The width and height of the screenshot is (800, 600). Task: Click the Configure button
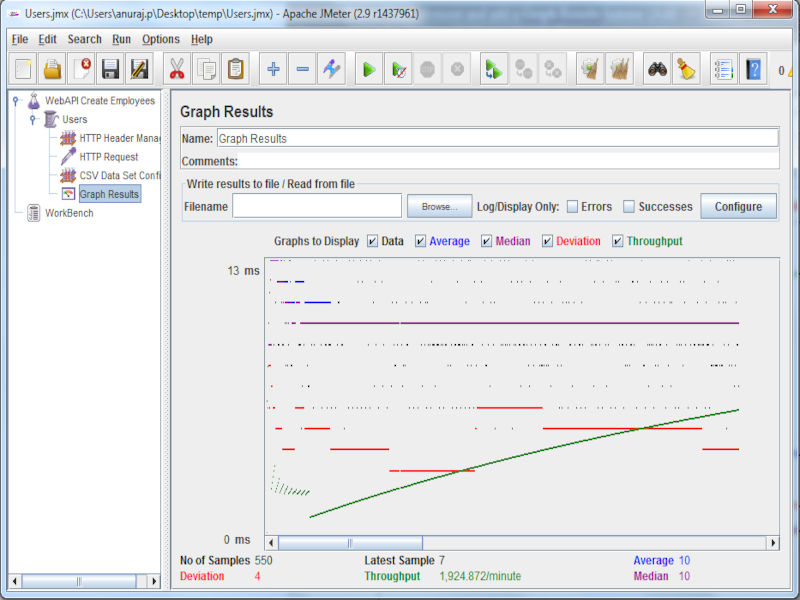738,207
